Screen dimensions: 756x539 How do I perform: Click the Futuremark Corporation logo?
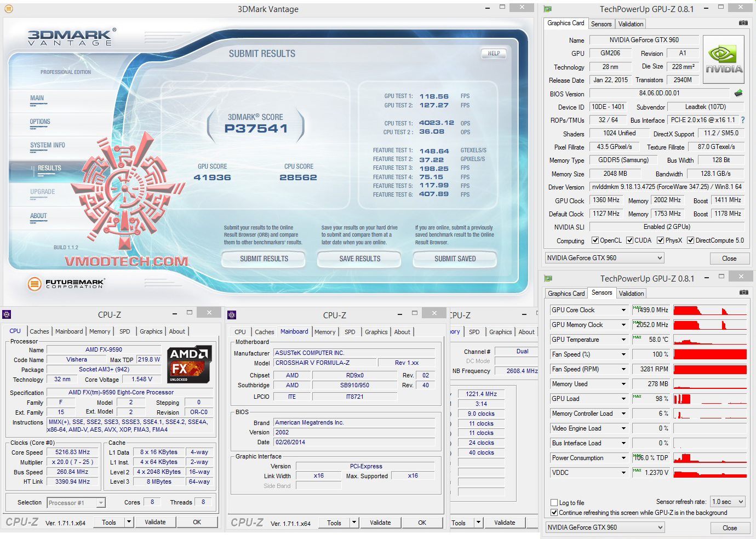(x=66, y=284)
